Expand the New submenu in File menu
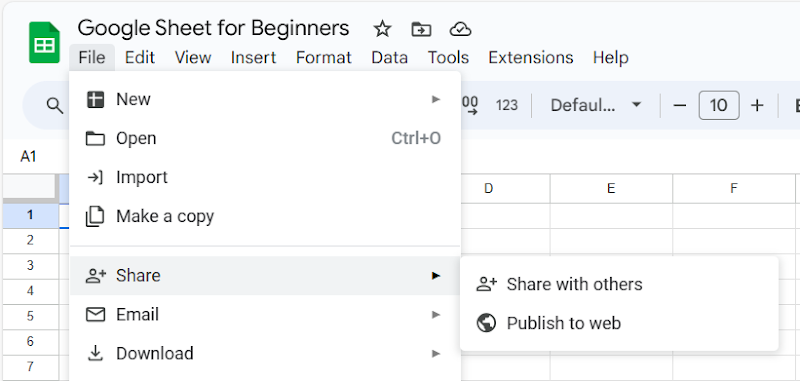The image size is (800, 381). [x=265, y=99]
